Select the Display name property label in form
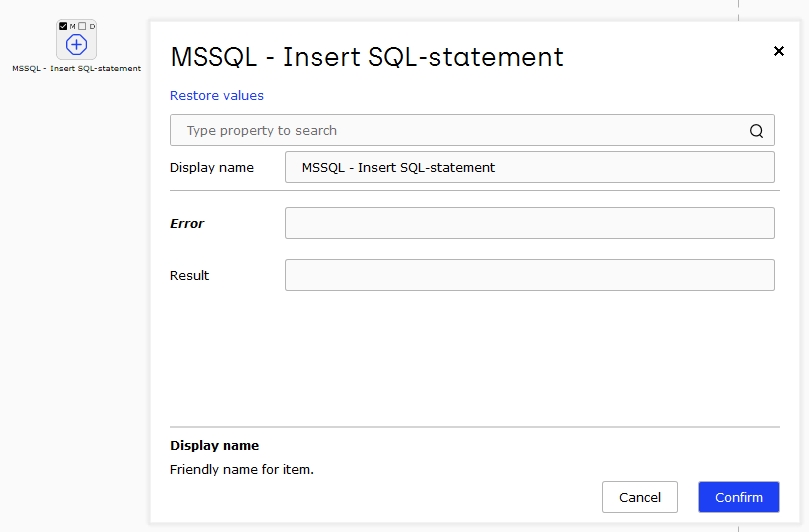Image resolution: width=809 pixels, height=532 pixels. [x=212, y=168]
